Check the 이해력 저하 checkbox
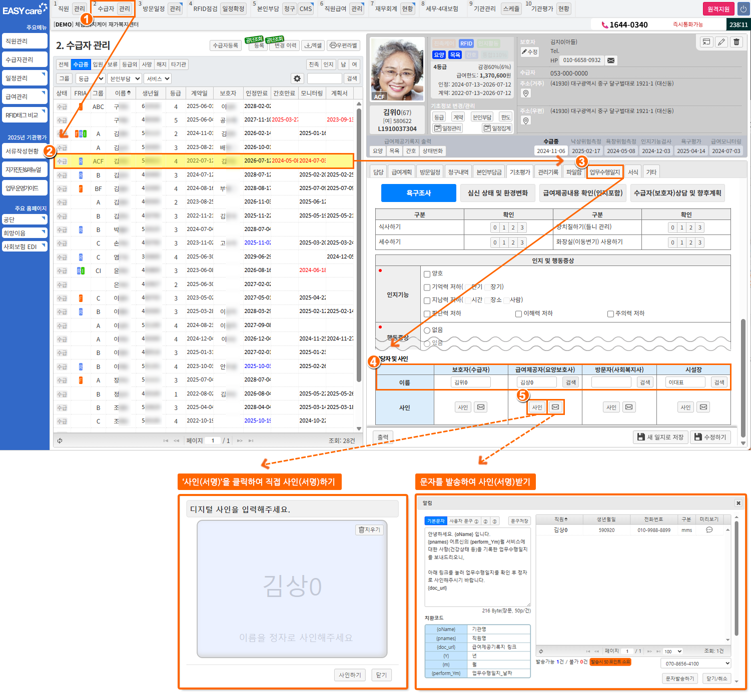751x700 pixels. [518, 314]
